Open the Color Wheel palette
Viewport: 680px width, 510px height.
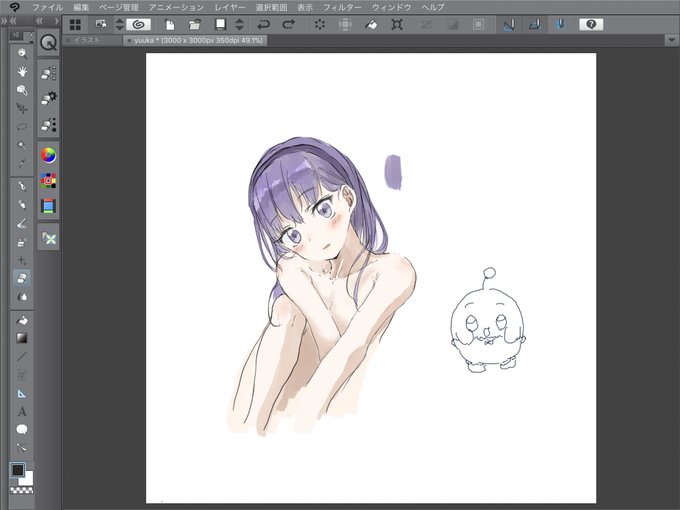48,155
